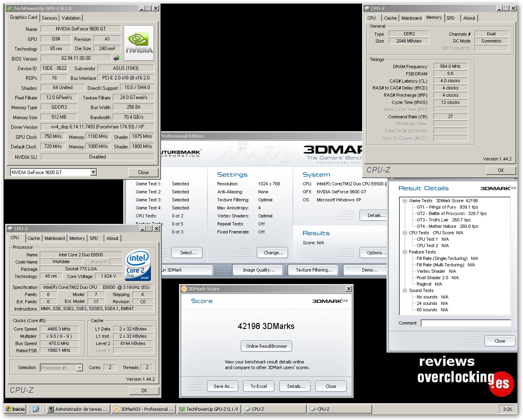This screenshot has width=523, height=420.
Task: Click OK in top-right CPU-Z memory window
Action: [501, 170]
